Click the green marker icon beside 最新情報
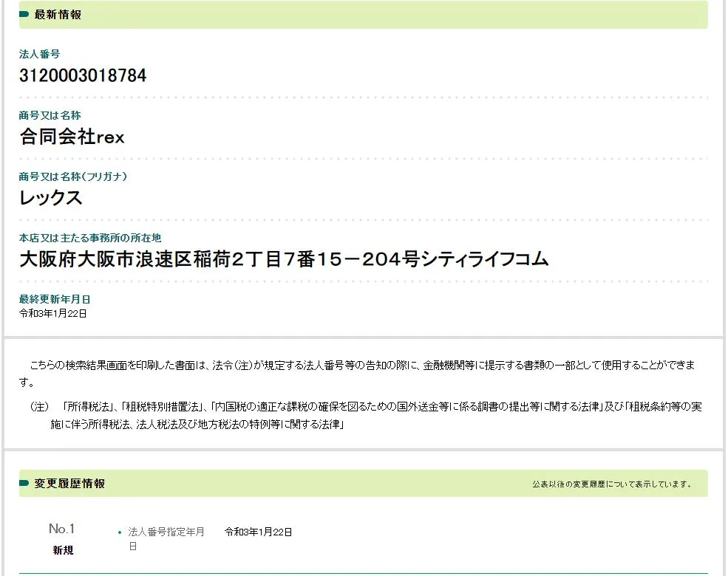The image size is (728, 576). point(24,15)
